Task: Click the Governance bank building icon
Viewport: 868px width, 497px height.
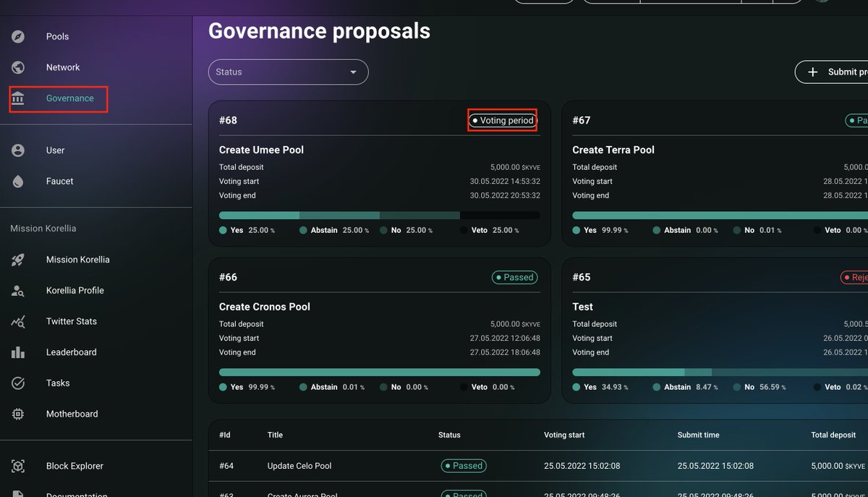Action: click(18, 98)
